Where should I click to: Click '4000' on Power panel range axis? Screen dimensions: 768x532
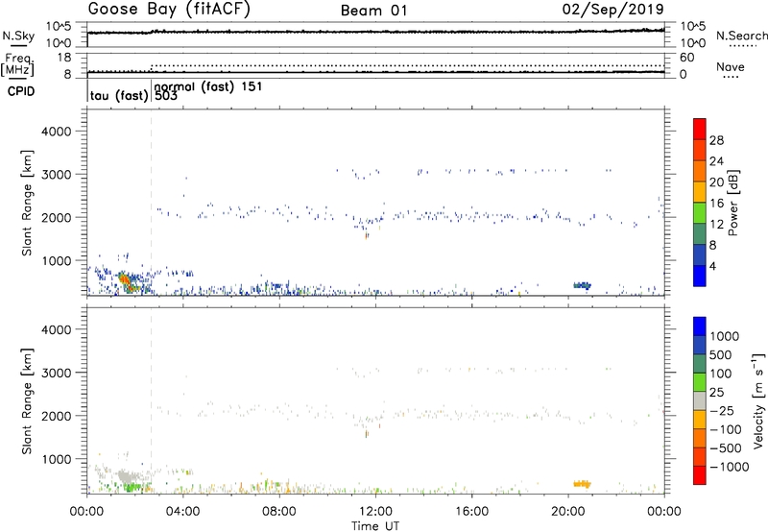pyautogui.click(x=56, y=132)
